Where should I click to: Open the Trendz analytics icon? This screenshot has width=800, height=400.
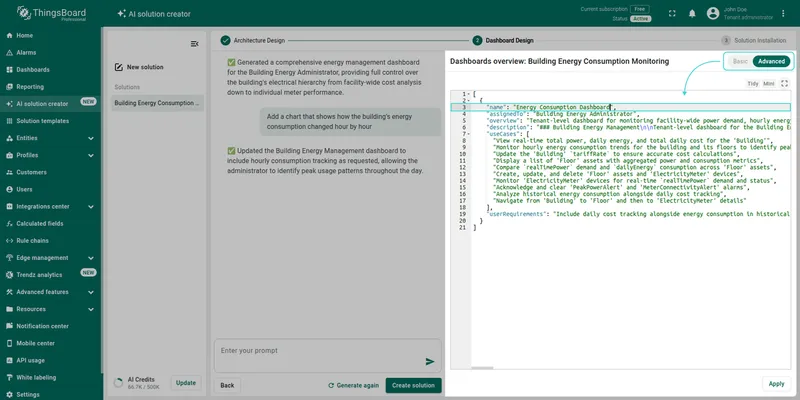click(9, 275)
